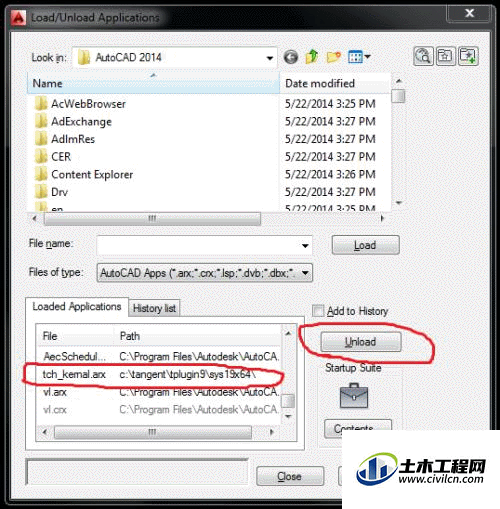The width and height of the screenshot is (500, 509).
Task: Open the Favorites folder icon
Action: coord(445,56)
